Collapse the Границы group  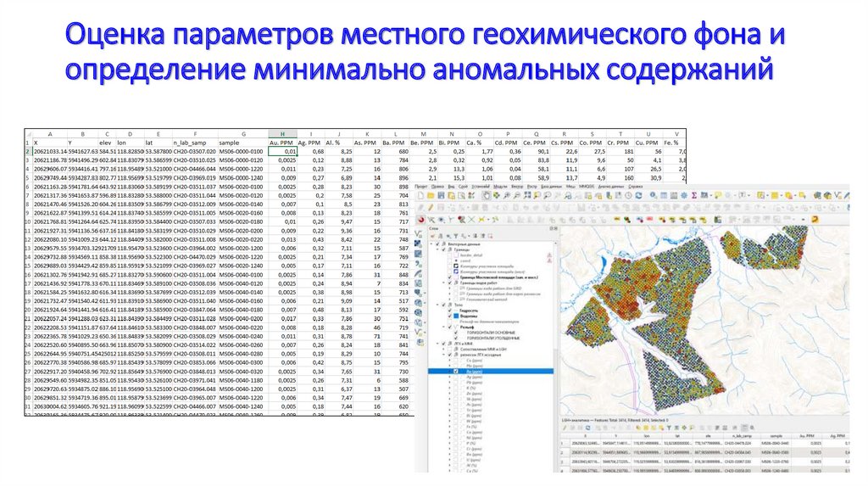pos(437,250)
